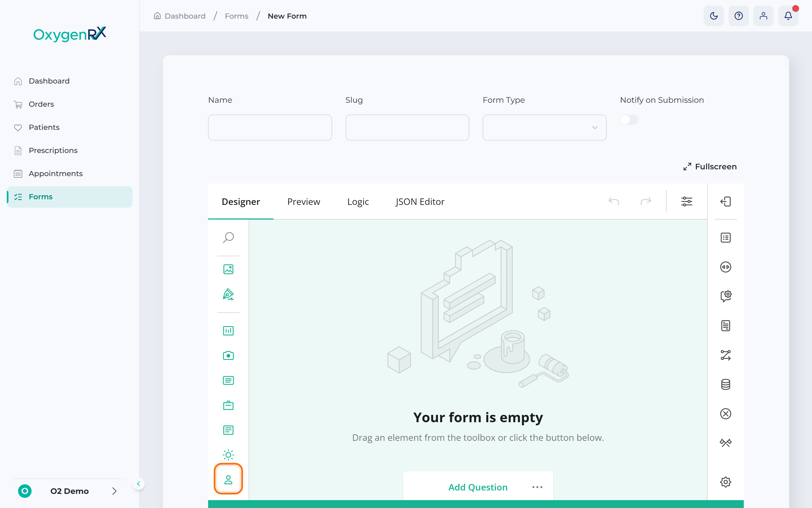The width and height of the screenshot is (812, 508).
Task: Select the sun icon element in toolbox
Action: click(228, 455)
